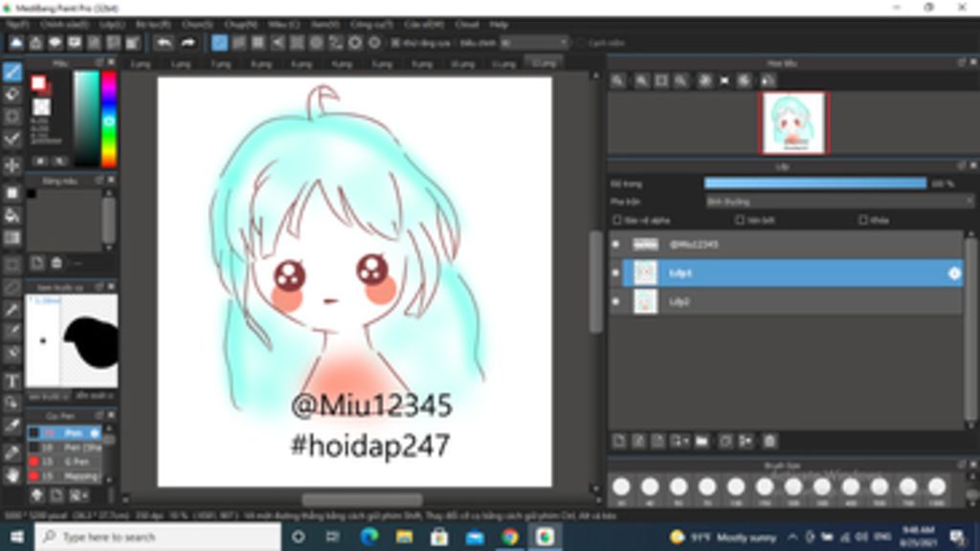Delete layer using trash icon
This screenshot has width=980, height=551.
(770, 441)
